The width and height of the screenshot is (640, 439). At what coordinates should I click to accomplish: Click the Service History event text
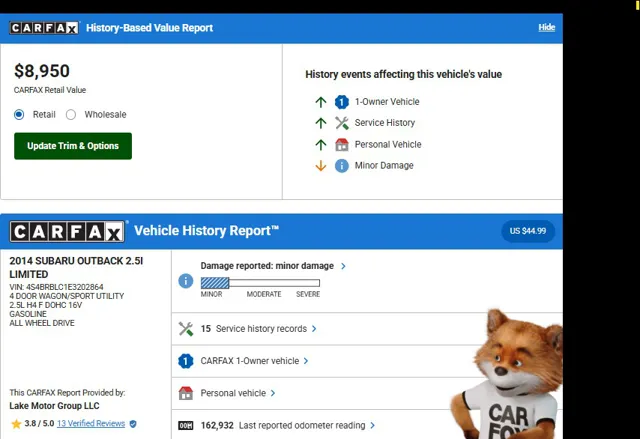pyautogui.click(x=385, y=123)
